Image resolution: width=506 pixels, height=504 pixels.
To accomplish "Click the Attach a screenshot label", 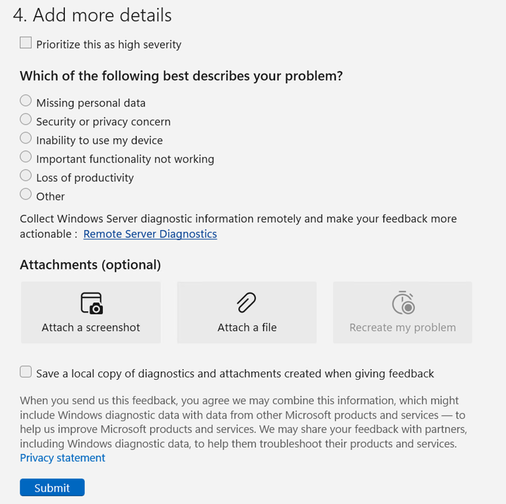I will click(91, 327).
